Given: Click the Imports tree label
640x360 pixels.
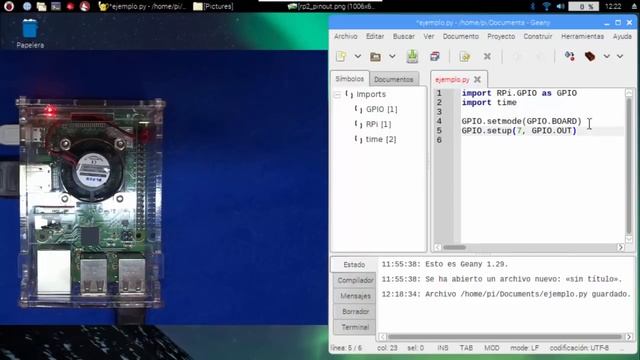Looking at the screenshot, I should [371, 94].
